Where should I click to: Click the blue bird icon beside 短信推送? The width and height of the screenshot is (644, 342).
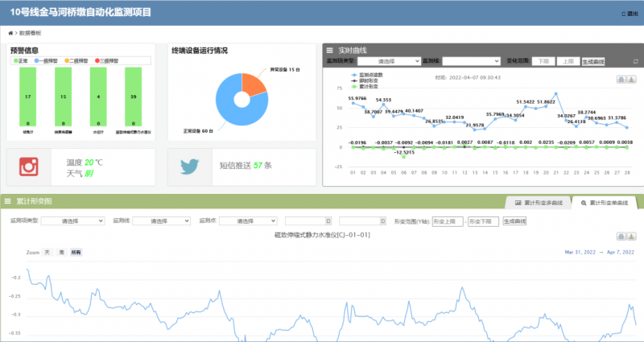click(x=190, y=167)
